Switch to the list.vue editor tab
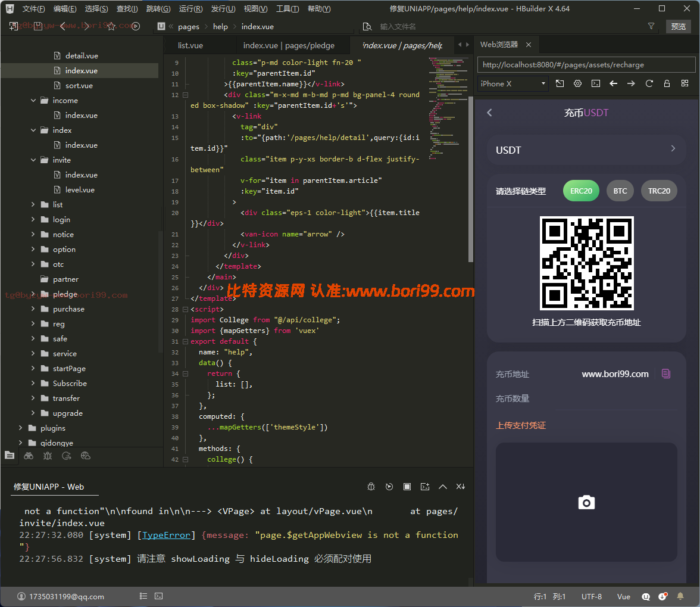 190,45
